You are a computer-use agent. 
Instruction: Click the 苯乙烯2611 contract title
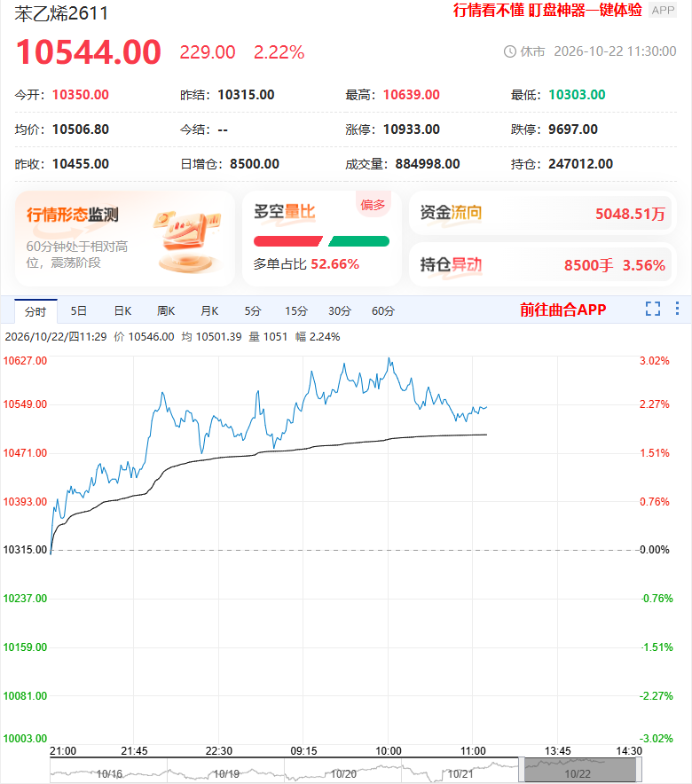61,13
